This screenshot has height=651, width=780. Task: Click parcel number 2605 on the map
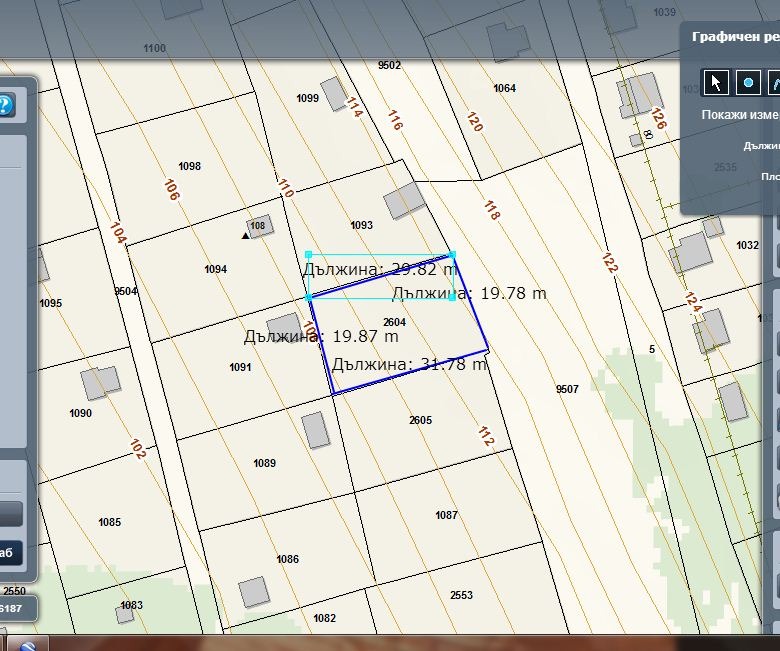420,420
